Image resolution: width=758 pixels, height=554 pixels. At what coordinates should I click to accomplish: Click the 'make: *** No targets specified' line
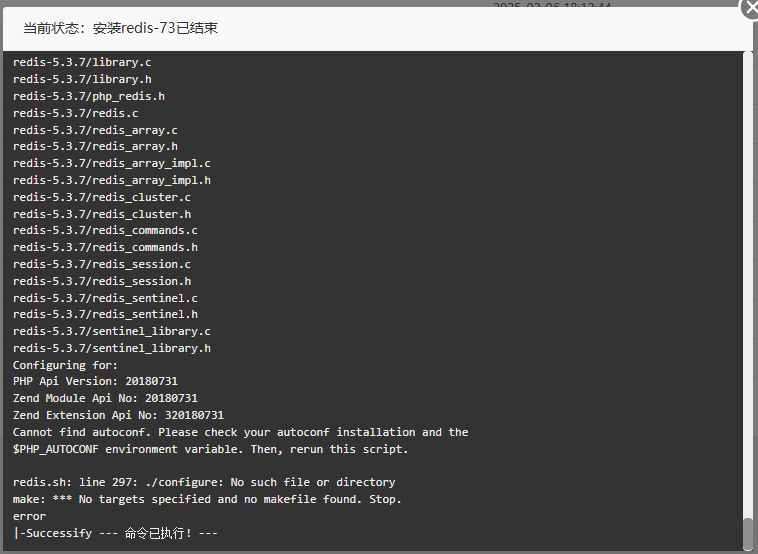[x=207, y=499]
